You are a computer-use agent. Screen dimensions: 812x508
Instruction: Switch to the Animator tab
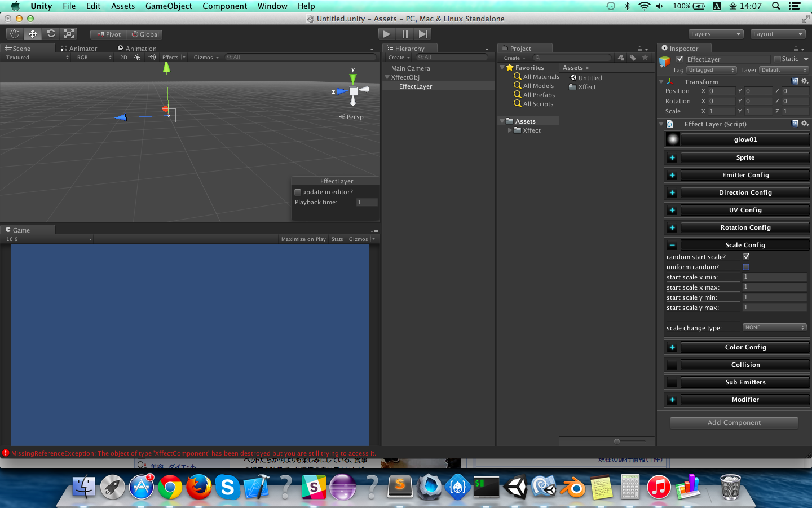79,49
